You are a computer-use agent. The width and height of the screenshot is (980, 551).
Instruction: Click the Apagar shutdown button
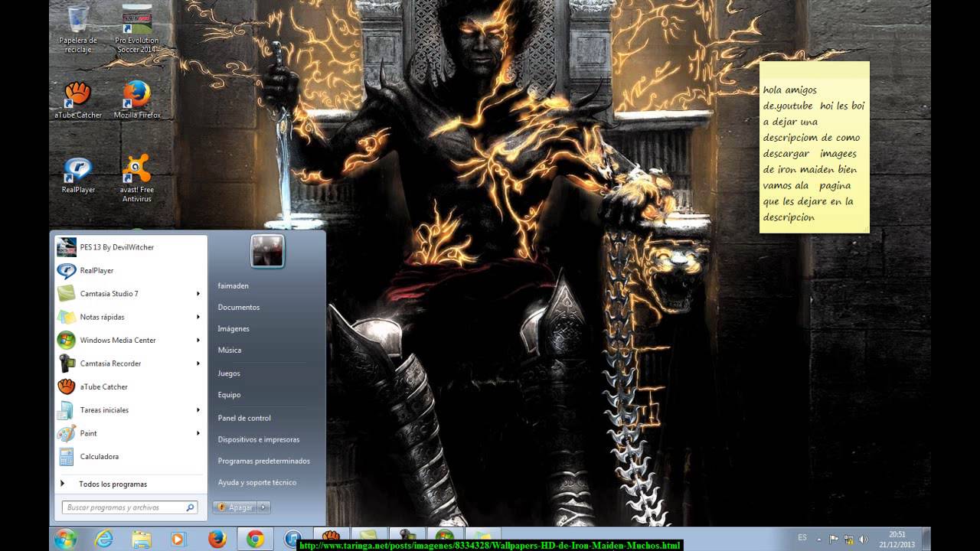point(235,507)
